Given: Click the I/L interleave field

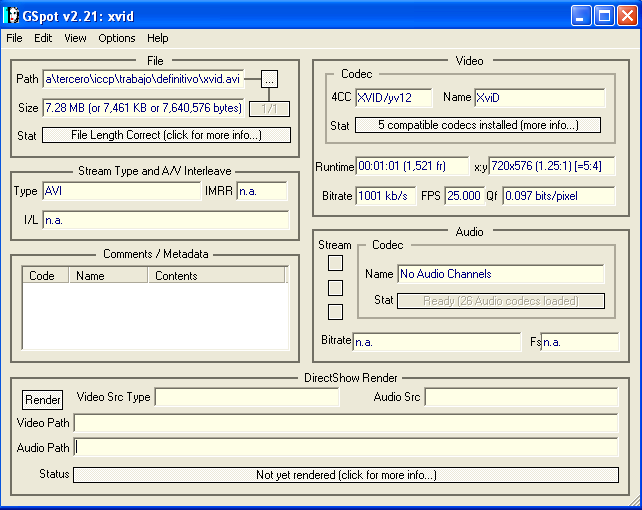Looking at the screenshot, I should coord(166,220).
